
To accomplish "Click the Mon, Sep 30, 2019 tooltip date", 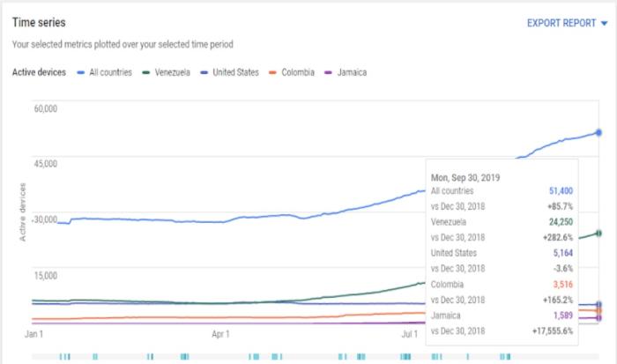I will tap(465, 176).
